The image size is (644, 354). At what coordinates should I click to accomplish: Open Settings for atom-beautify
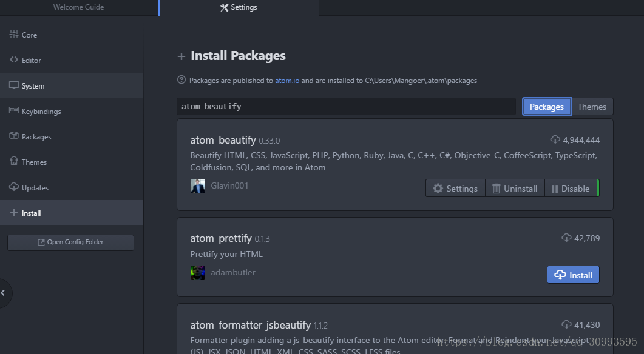(x=455, y=189)
